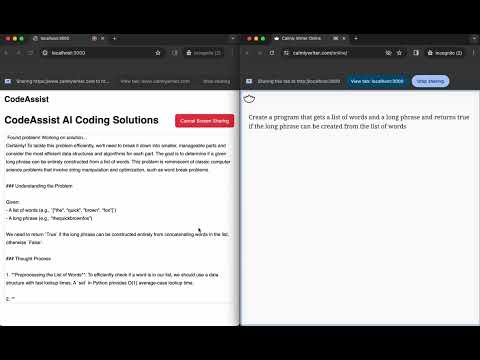
Task: Click "Found problem! Working on solution..." text
Action: coord(47,138)
